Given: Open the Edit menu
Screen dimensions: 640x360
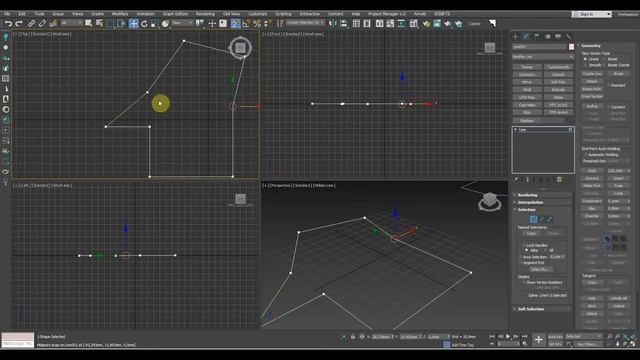Looking at the screenshot, I should pyautogui.click(x=22, y=14).
